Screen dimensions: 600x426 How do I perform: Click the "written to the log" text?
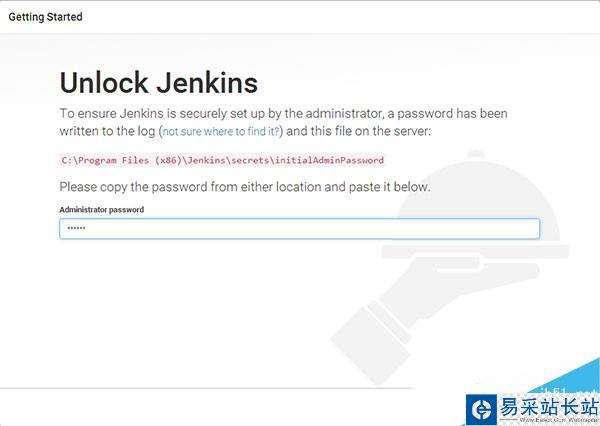click(104, 131)
